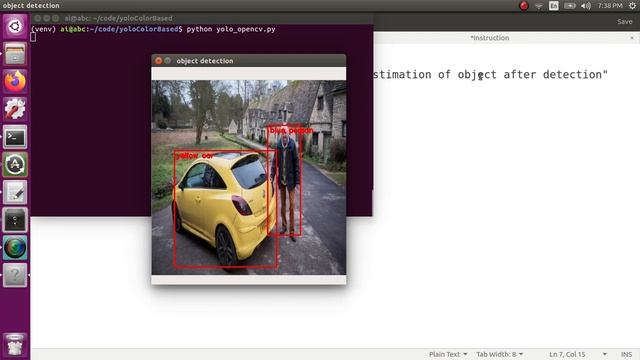640x360 pixels.
Task: Close the *Instruction tab
Action: pos(632,38)
